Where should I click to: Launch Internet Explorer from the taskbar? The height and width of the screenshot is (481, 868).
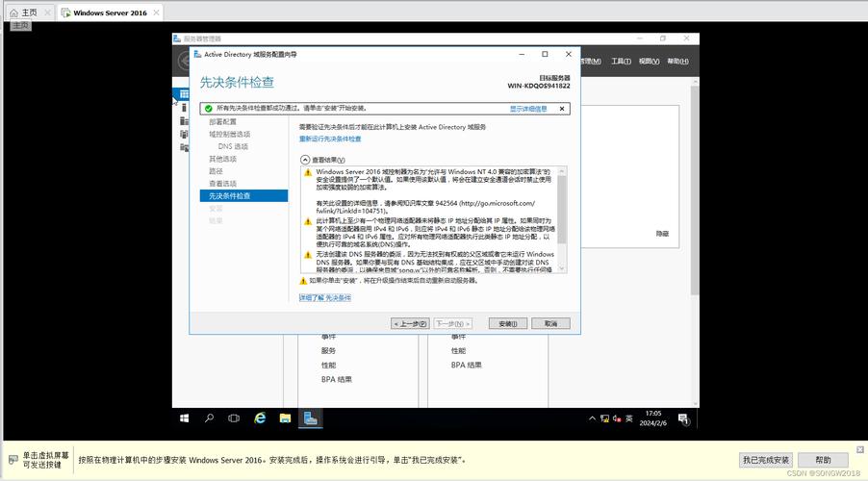click(x=260, y=418)
